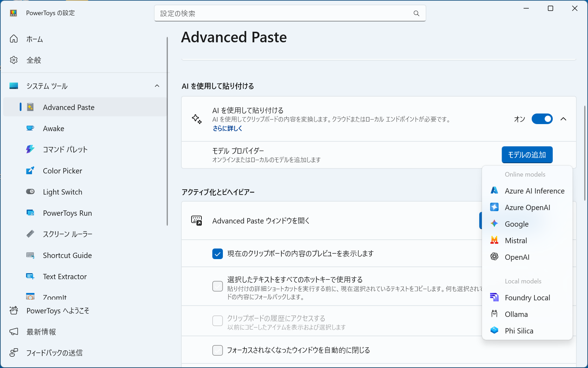588x368 pixels.
Task: Minimize the PowerToys settings window
Action: click(526, 8)
